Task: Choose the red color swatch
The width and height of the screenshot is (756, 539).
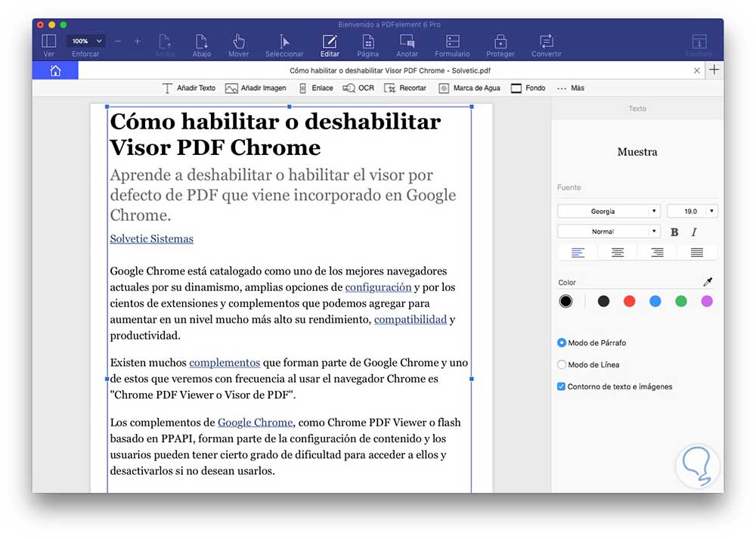Action: [629, 302]
